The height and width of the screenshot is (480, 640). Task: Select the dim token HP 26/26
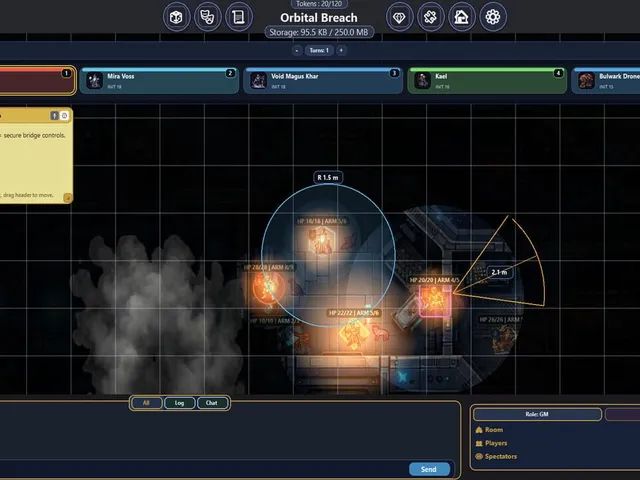click(x=503, y=340)
